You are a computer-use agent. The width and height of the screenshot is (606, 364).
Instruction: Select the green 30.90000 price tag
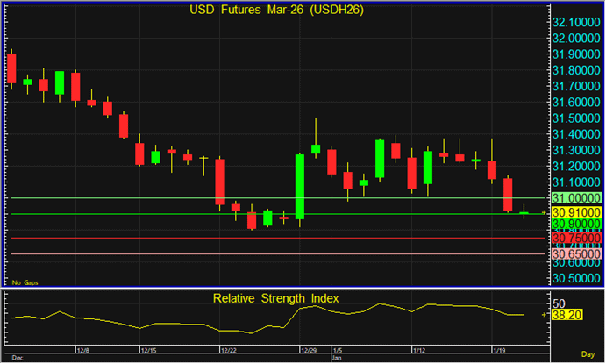tap(575, 225)
